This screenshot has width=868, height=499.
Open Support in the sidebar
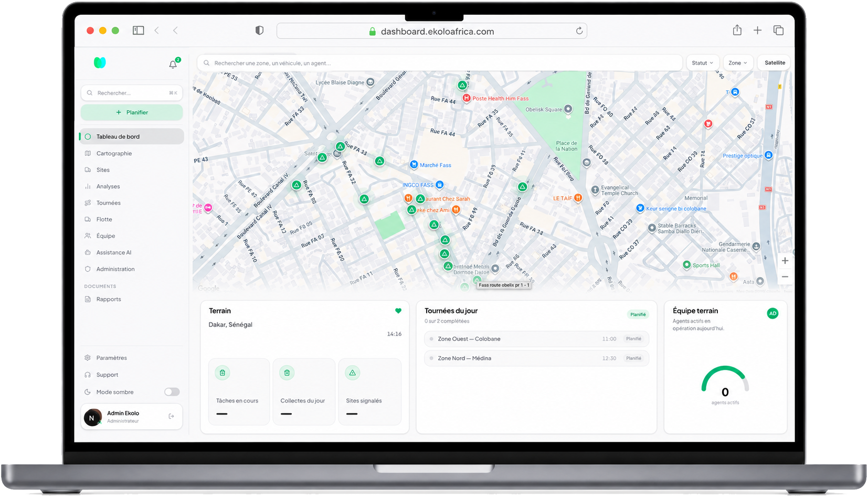(x=132, y=375)
